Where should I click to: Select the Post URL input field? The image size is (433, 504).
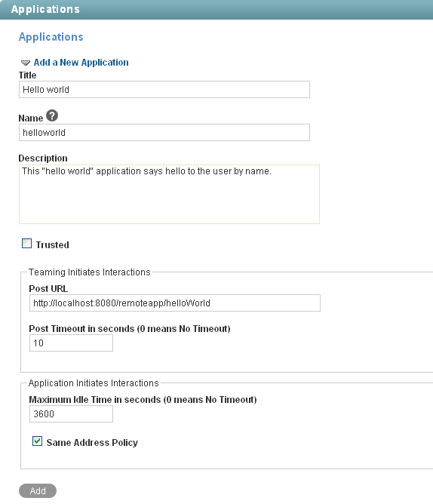click(x=175, y=303)
